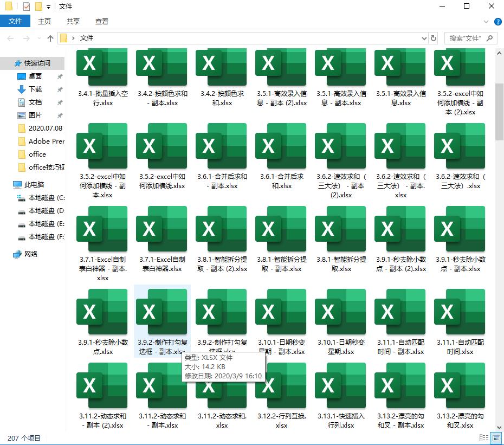Select file 3.12.2-行列互换.xlsx
Image resolution: width=504 pixels, height=445 pixels.
coord(281,396)
